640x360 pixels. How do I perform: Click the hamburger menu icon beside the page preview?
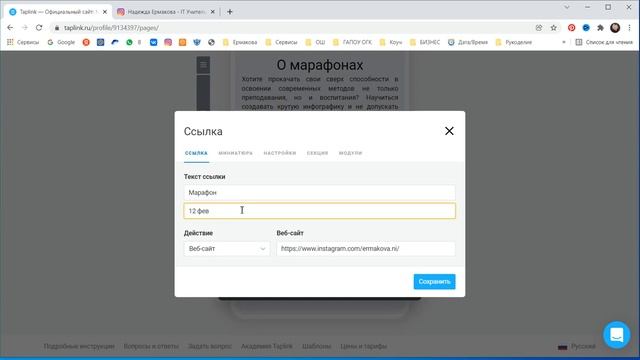[x=203, y=65]
